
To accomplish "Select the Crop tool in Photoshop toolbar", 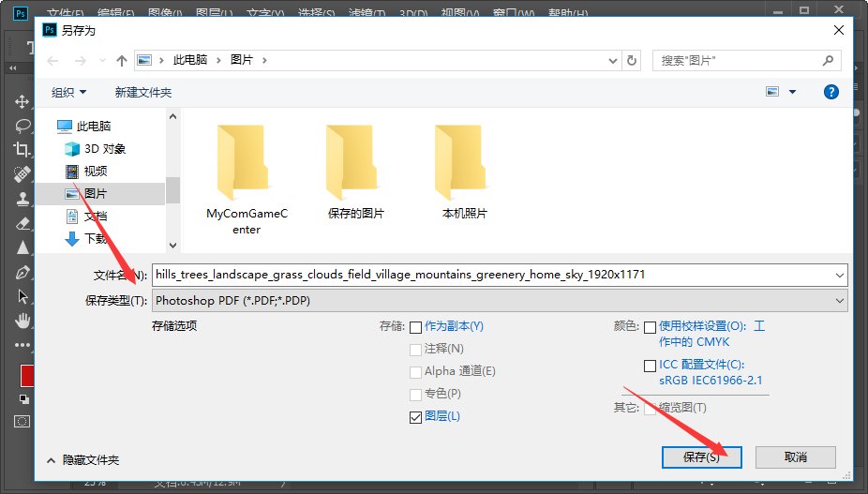I will click(22, 150).
